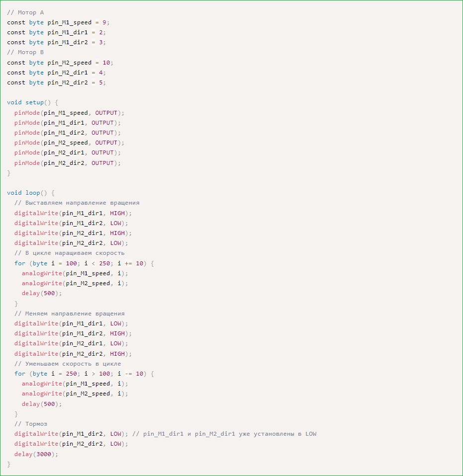Click digitalWrite pin_M1_dir1 HIGH line
Screen dimensions: 463x476
(x=73, y=213)
